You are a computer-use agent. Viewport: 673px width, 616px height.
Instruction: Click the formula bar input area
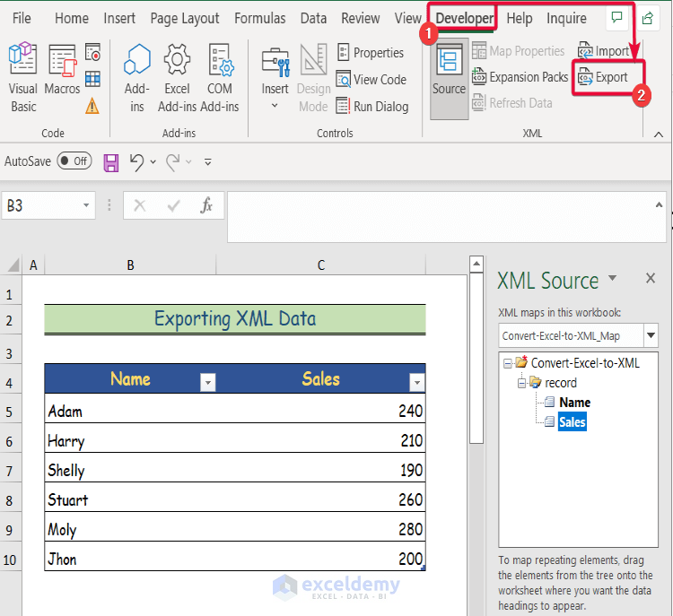click(x=440, y=217)
